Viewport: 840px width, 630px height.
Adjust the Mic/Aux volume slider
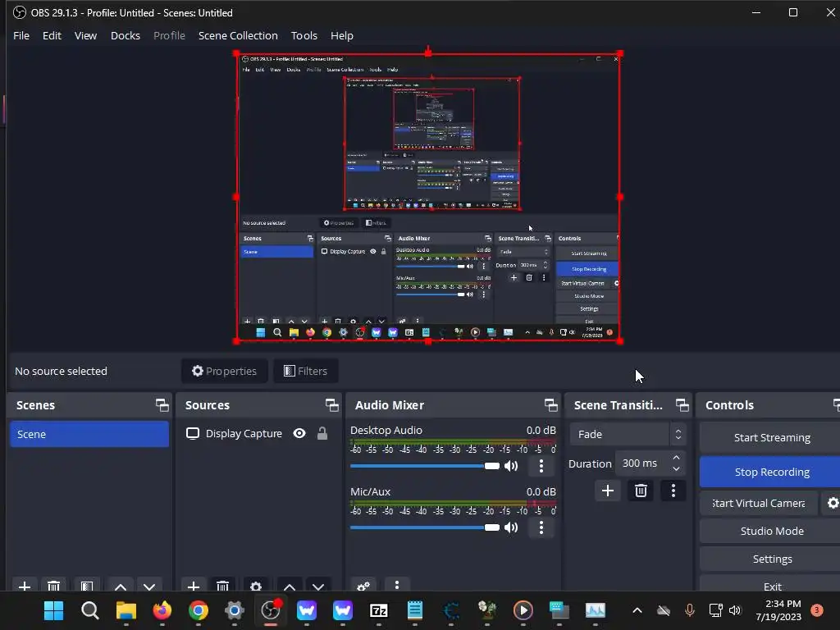(x=424, y=527)
